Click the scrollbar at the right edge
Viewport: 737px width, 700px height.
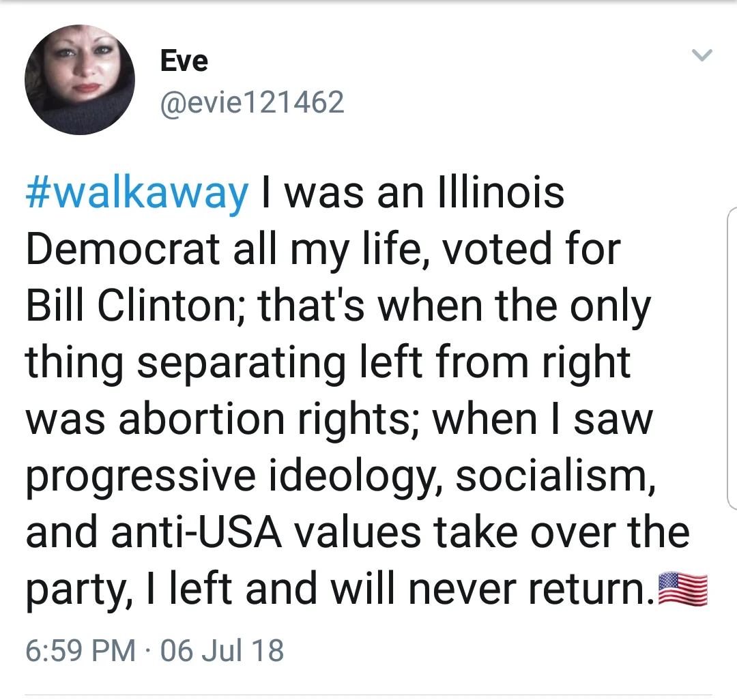[732, 358]
